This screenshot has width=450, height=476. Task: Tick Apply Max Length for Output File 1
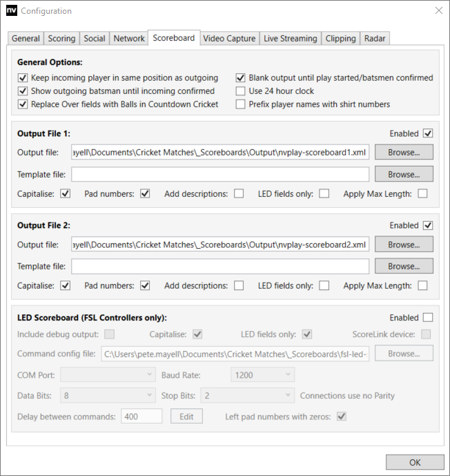422,194
